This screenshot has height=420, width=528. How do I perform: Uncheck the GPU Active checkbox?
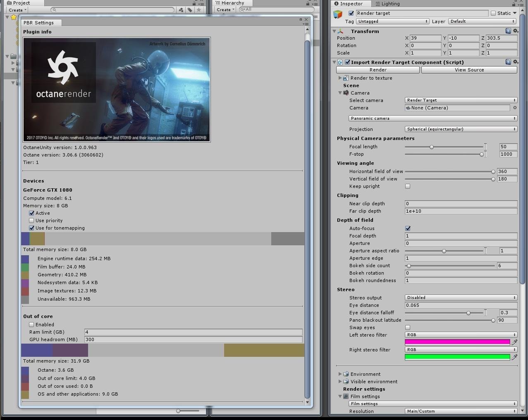31,213
